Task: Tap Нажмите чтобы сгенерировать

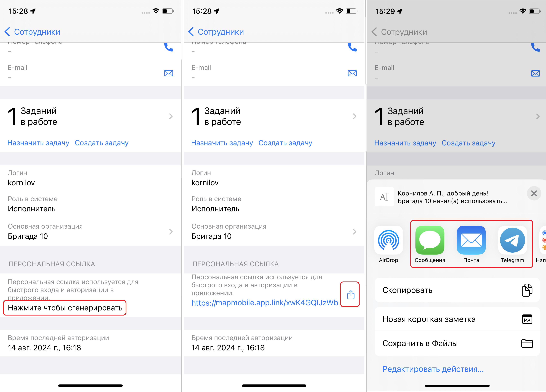Action: tap(65, 308)
